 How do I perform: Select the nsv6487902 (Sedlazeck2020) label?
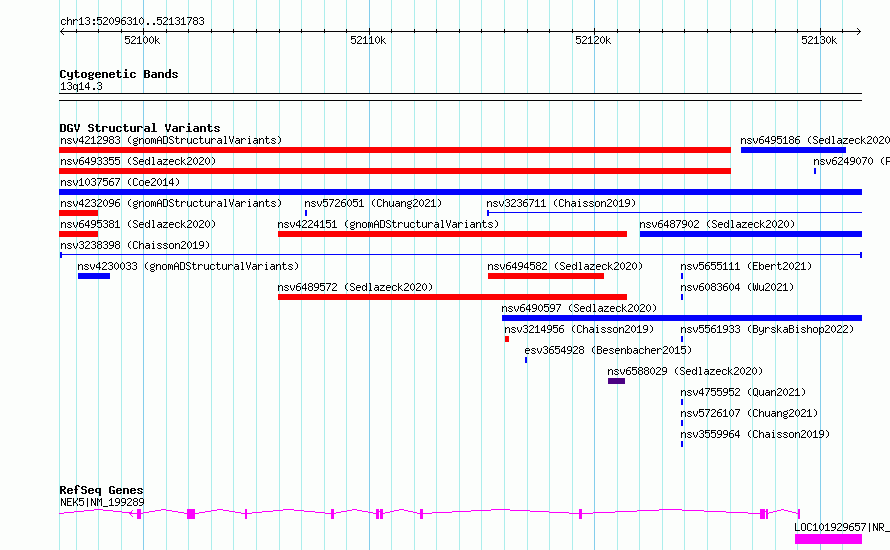tap(717, 224)
